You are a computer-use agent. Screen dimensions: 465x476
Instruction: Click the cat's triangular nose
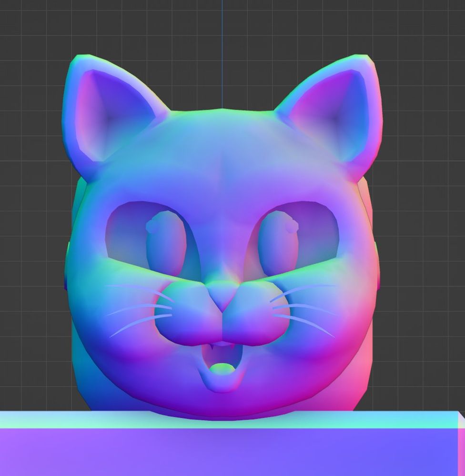(222, 296)
